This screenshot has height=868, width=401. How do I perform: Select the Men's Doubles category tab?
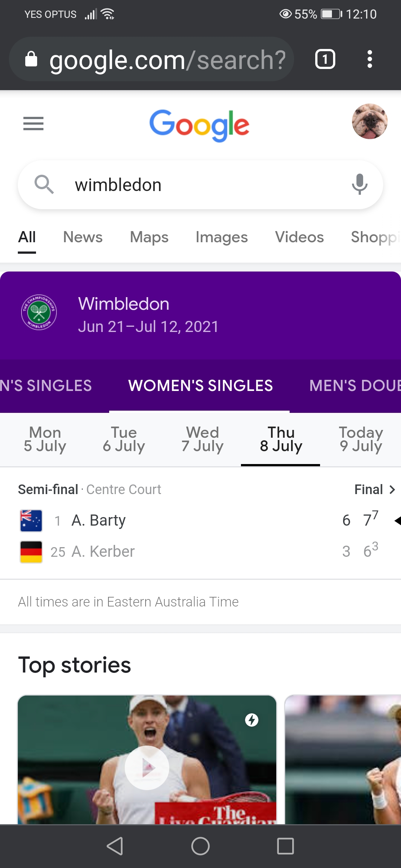click(355, 386)
